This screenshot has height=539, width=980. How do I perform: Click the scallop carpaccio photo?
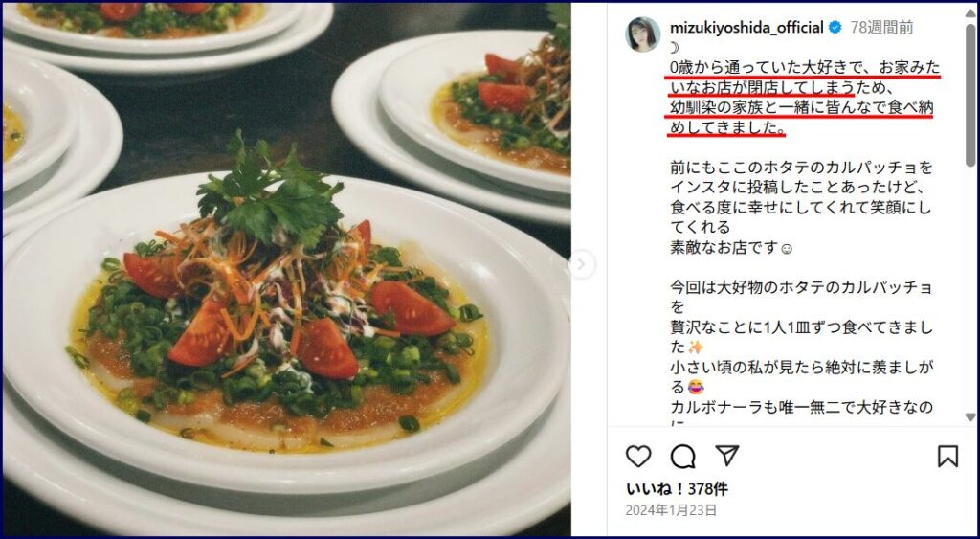pos(286,270)
